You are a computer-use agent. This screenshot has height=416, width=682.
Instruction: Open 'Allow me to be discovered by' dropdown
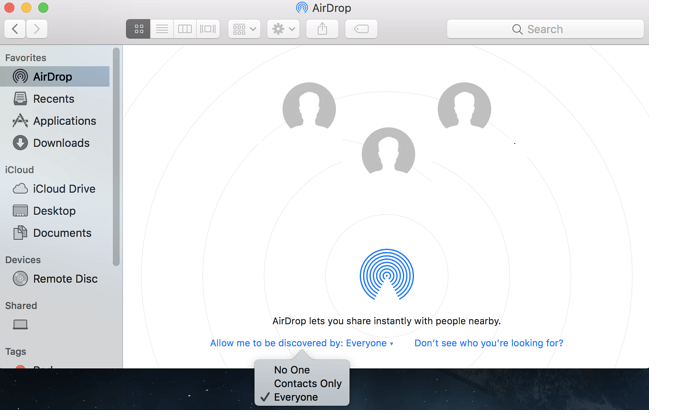click(302, 343)
